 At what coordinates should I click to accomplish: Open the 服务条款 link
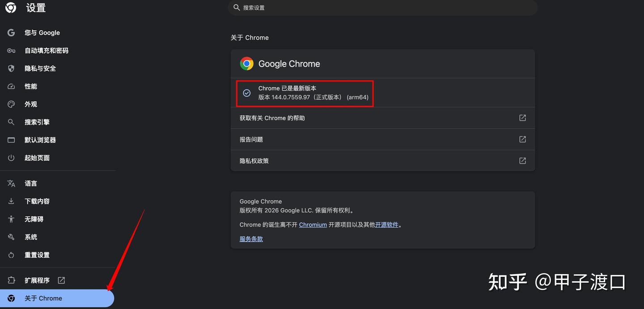point(251,239)
